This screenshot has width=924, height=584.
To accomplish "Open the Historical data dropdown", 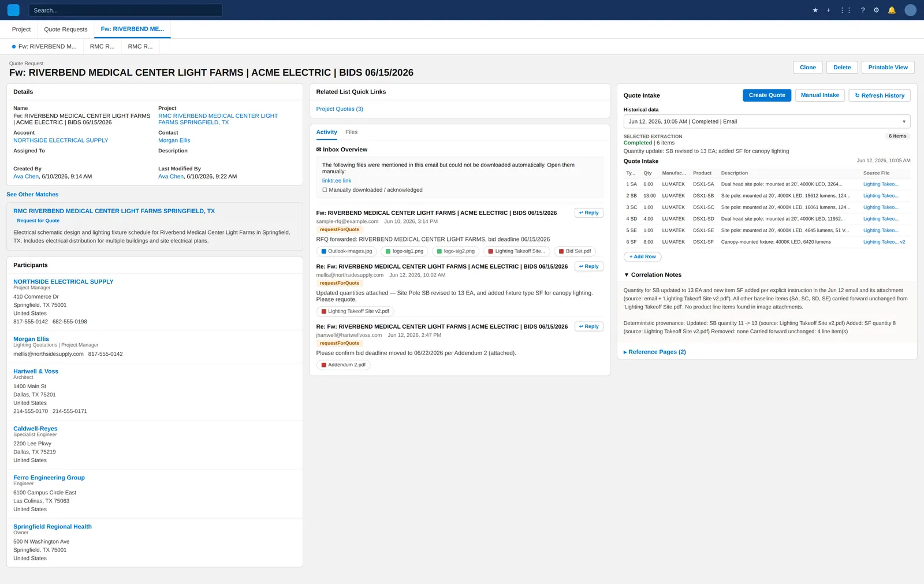I will [x=767, y=122].
